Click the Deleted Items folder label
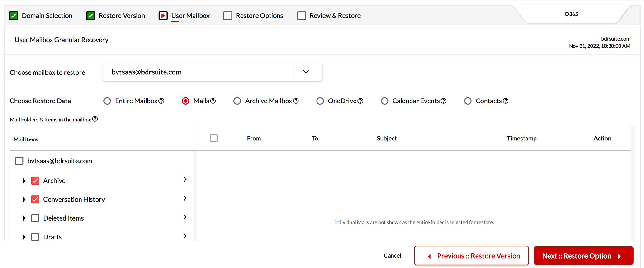Screen dimensions: 644x268 pyautogui.click(x=63, y=218)
